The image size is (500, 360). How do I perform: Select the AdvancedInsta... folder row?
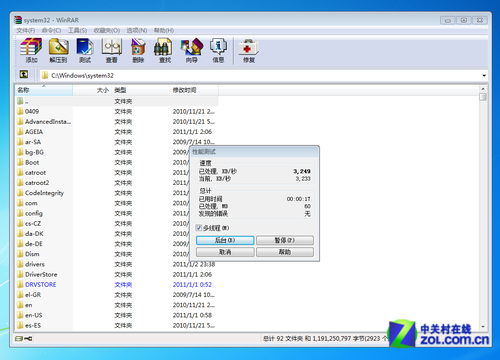[x=117, y=121]
